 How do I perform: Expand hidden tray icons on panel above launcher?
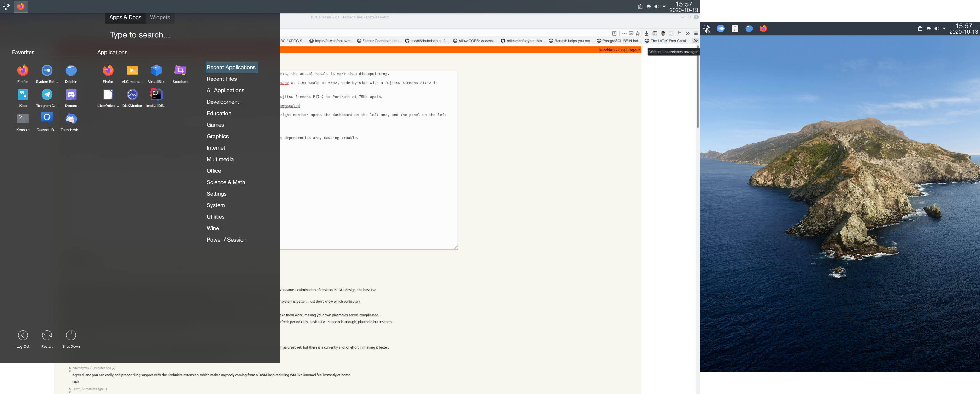[664, 7]
